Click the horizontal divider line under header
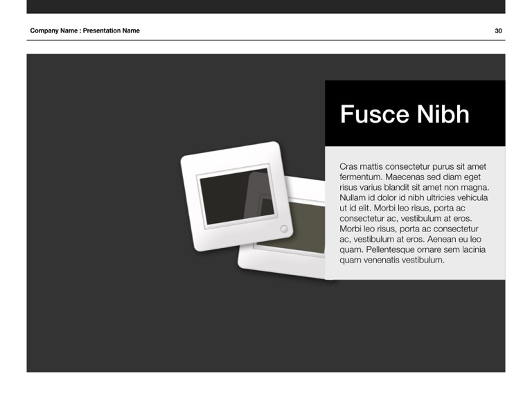The image size is (532, 399). point(266,40)
